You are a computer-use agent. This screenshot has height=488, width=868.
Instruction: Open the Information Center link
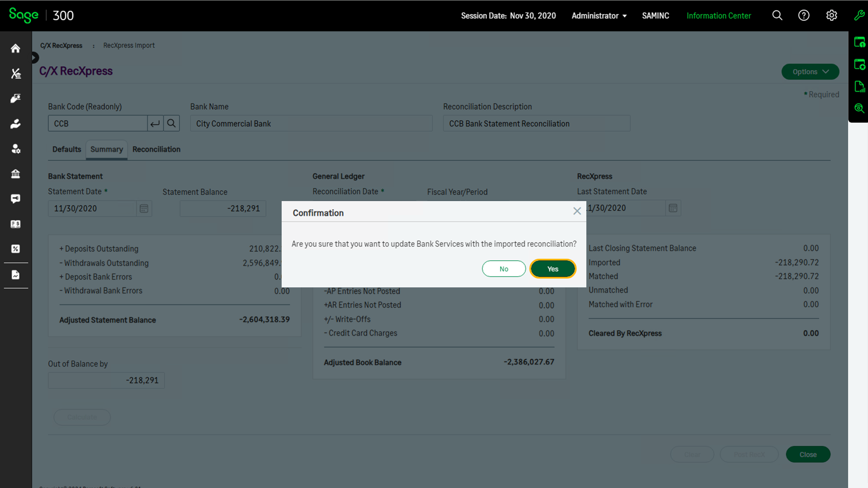718,16
